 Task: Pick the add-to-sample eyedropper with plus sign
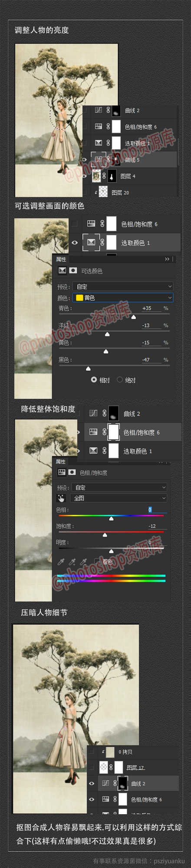72,562
